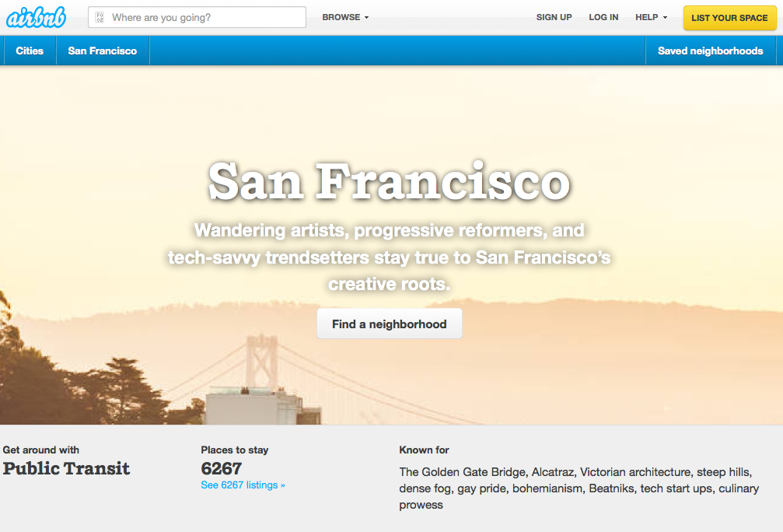This screenshot has height=532, width=783.
Task: Open Saved neighborhoods
Action: pos(710,51)
